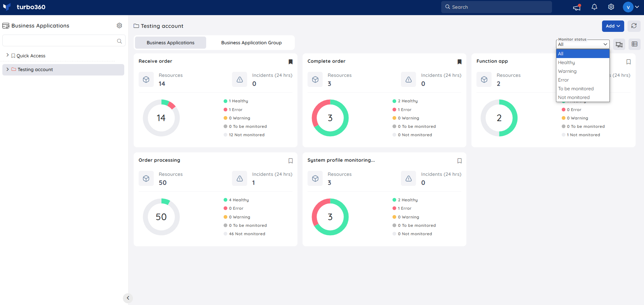Focus the top Search field
This screenshot has width=644, height=305.
click(496, 7)
